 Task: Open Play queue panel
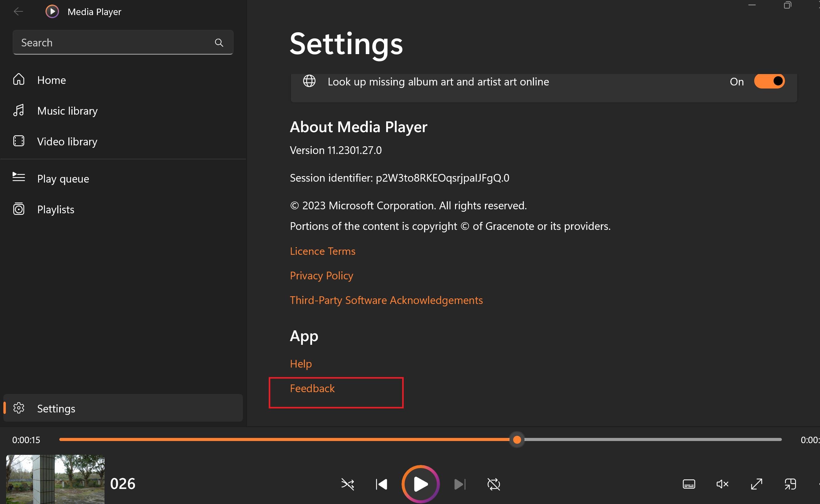pos(63,179)
